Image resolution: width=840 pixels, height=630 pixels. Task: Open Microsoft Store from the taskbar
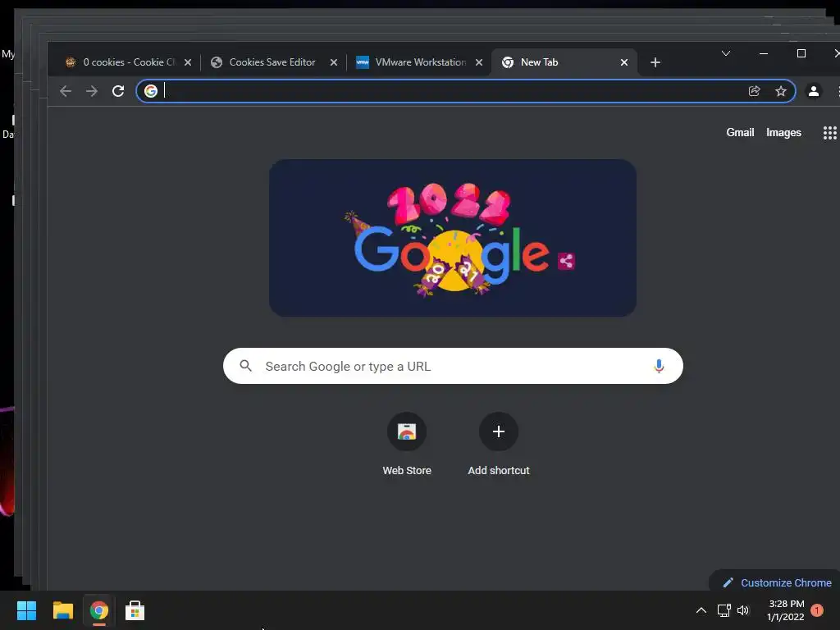coord(135,610)
